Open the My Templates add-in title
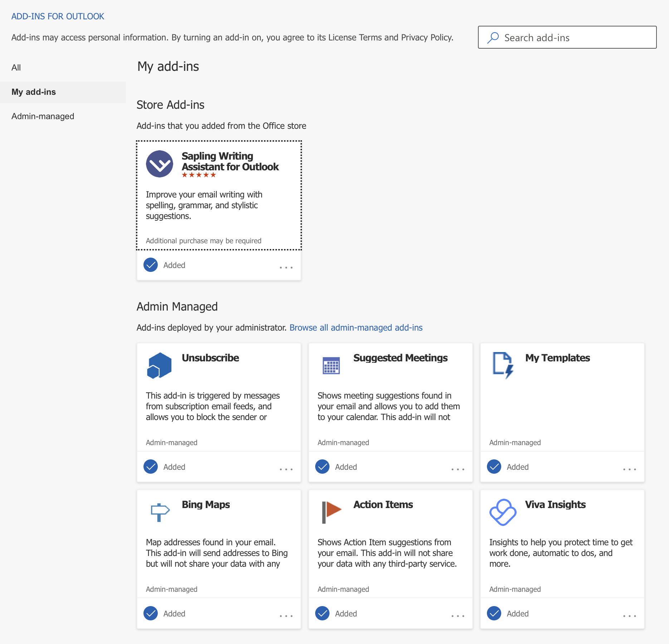This screenshot has width=669, height=644. pyautogui.click(x=557, y=358)
